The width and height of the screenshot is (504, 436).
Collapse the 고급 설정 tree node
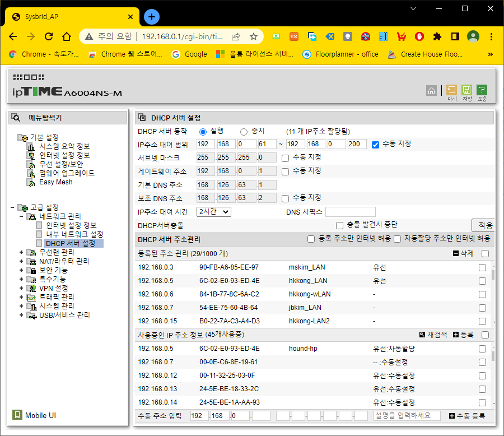coord(12,207)
